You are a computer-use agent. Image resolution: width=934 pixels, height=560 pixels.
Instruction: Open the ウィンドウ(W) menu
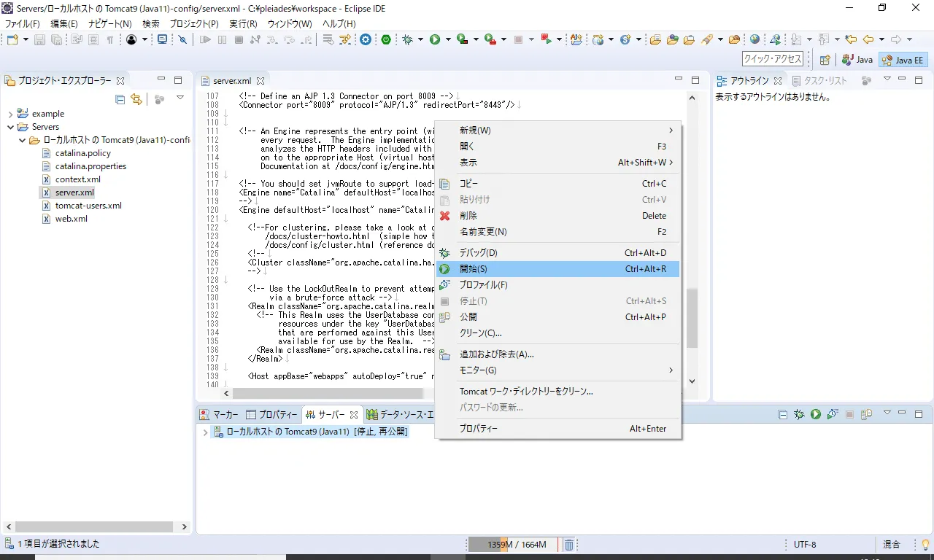pos(290,23)
